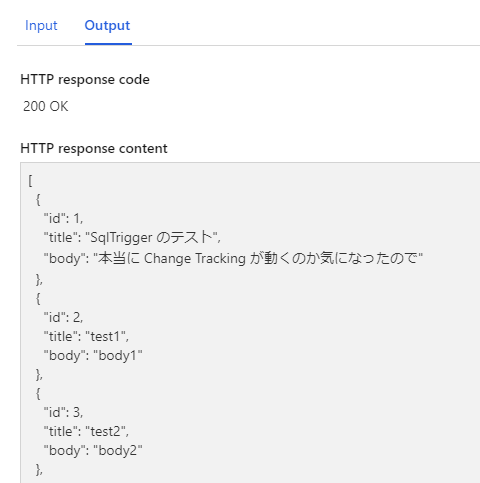The height and width of the screenshot is (483, 480).
Task: Click the "body": "body2" line
Action: pos(93,451)
